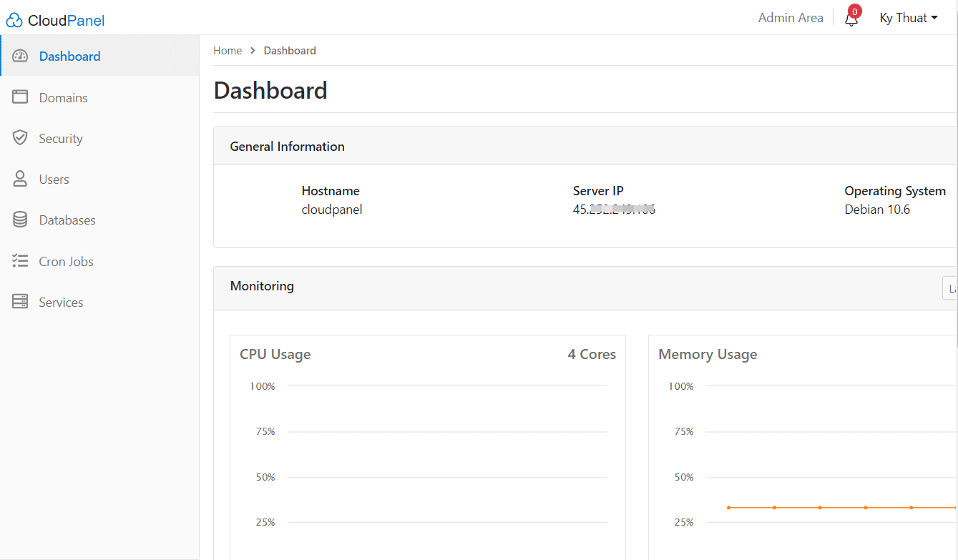Open the Domains menu item
Viewport: 958px width, 560px height.
click(x=63, y=98)
